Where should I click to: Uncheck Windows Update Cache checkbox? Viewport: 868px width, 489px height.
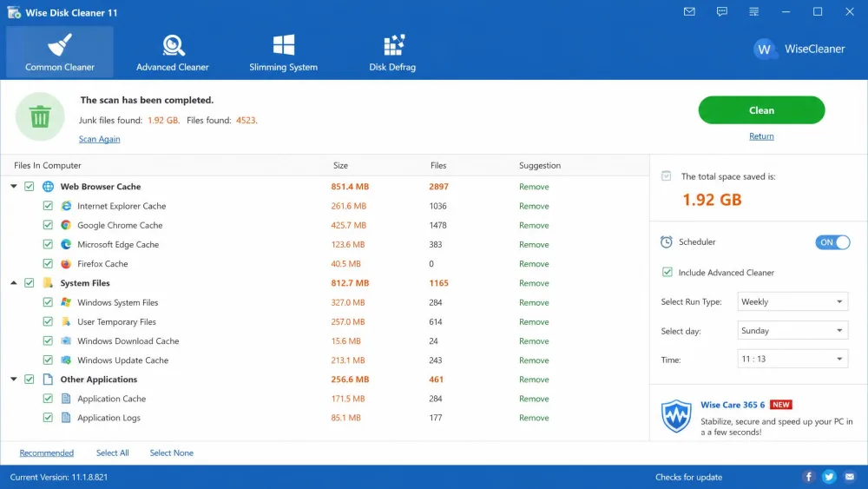pyautogui.click(x=48, y=360)
